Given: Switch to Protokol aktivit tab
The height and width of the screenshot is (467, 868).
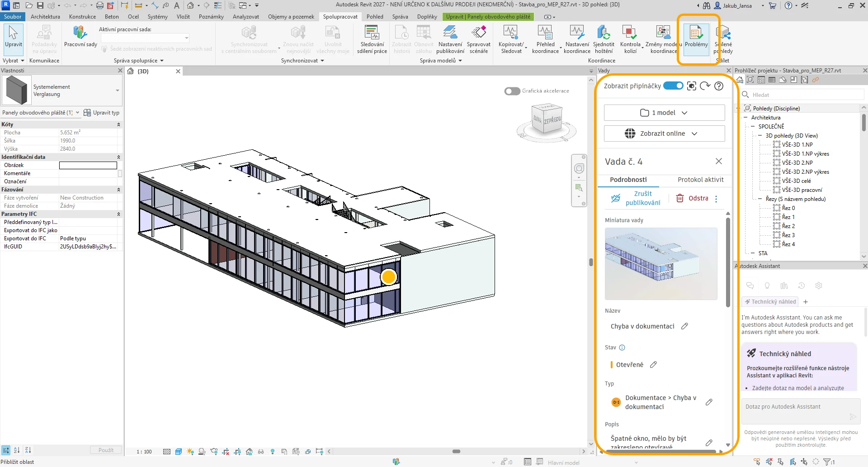Looking at the screenshot, I should pyautogui.click(x=700, y=180).
